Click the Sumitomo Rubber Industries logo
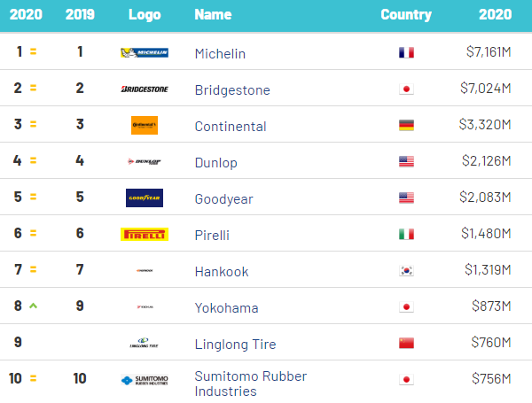Screen dimensions: 532x403 click(145, 380)
